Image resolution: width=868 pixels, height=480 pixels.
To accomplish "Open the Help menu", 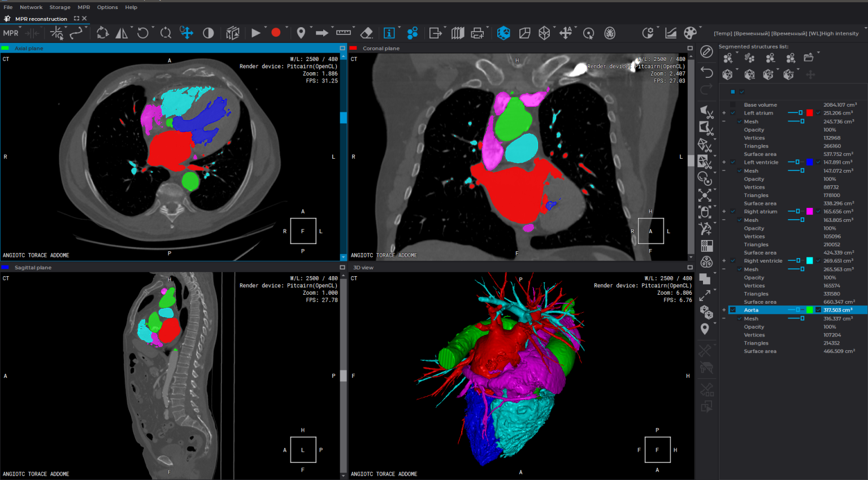I will coord(131,7).
